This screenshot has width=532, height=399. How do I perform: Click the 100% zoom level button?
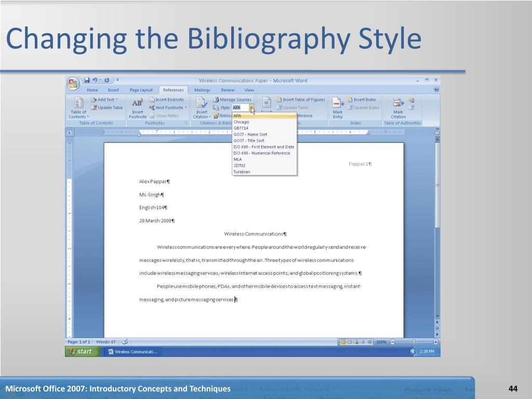coord(381,342)
